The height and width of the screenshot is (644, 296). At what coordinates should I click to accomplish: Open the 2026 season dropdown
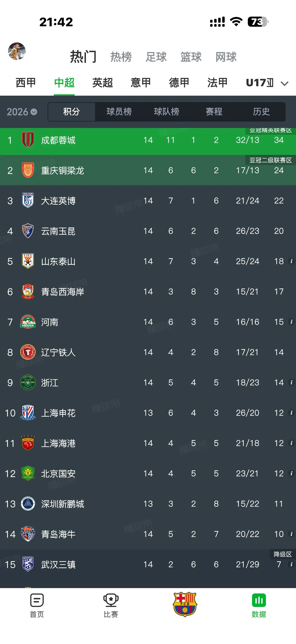pyautogui.click(x=22, y=112)
